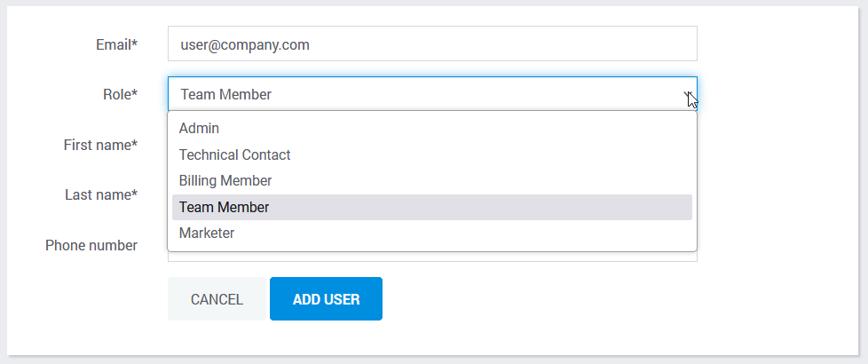Click the Role field showing Team Member
This screenshot has height=364, width=868.
tap(432, 94)
